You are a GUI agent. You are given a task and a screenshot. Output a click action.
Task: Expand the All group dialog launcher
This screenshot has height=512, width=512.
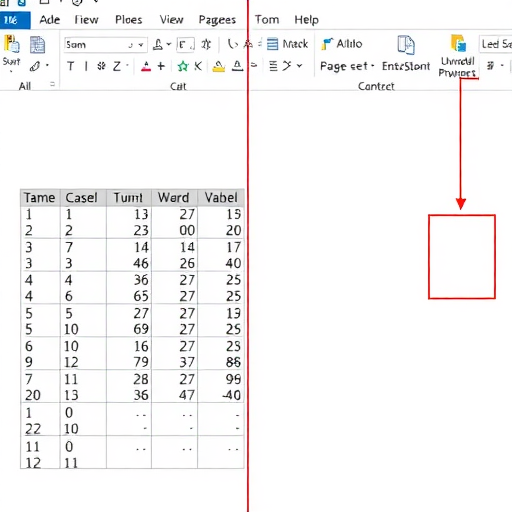click(x=52, y=84)
